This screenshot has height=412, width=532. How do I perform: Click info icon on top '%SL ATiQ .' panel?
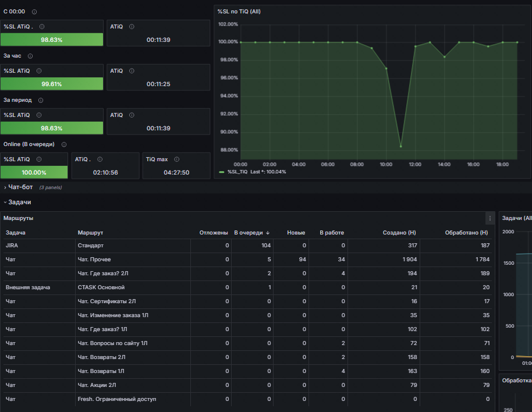pos(42,27)
